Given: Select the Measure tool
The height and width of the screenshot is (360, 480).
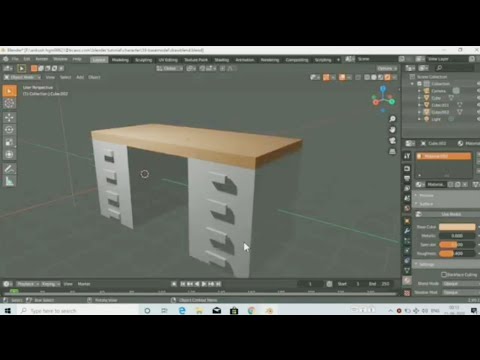Looking at the screenshot, I should coord(9,181).
